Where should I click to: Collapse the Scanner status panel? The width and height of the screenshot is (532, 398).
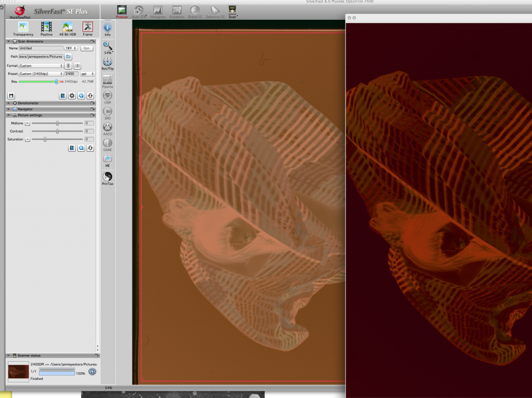(x=9, y=355)
